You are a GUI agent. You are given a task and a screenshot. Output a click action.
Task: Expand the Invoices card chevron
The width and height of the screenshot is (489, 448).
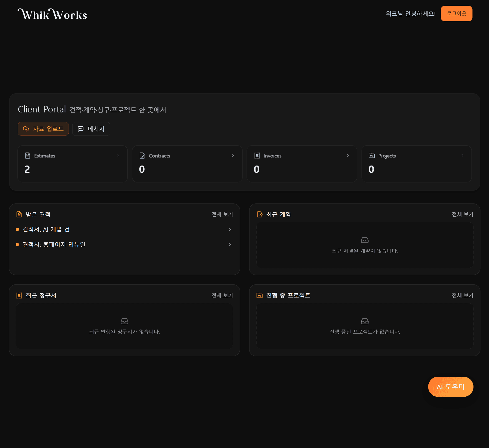[348, 156]
